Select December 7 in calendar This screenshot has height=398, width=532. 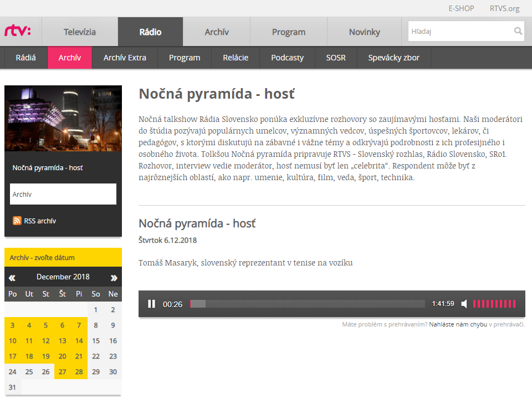79,325
